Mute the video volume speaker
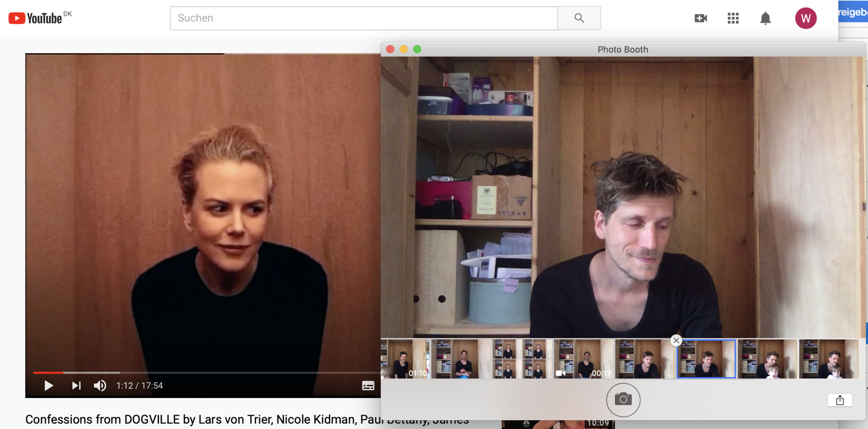 100,386
